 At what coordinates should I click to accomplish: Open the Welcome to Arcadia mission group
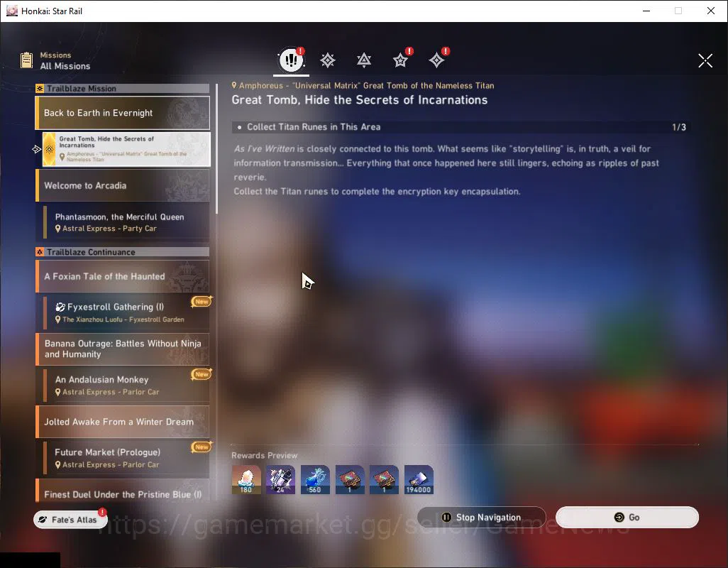[123, 185]
